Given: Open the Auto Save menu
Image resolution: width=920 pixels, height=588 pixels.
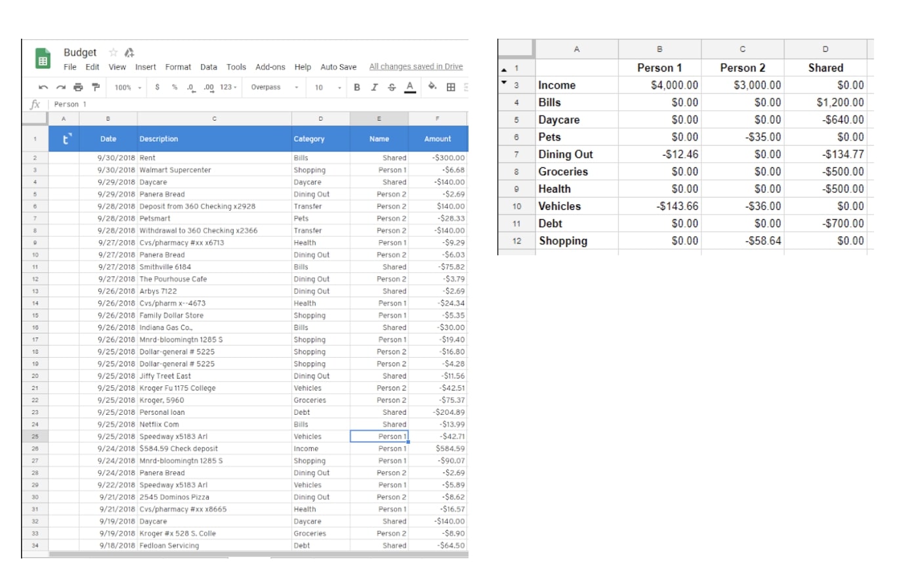Looking at the screenshot, I should [339, 67].
